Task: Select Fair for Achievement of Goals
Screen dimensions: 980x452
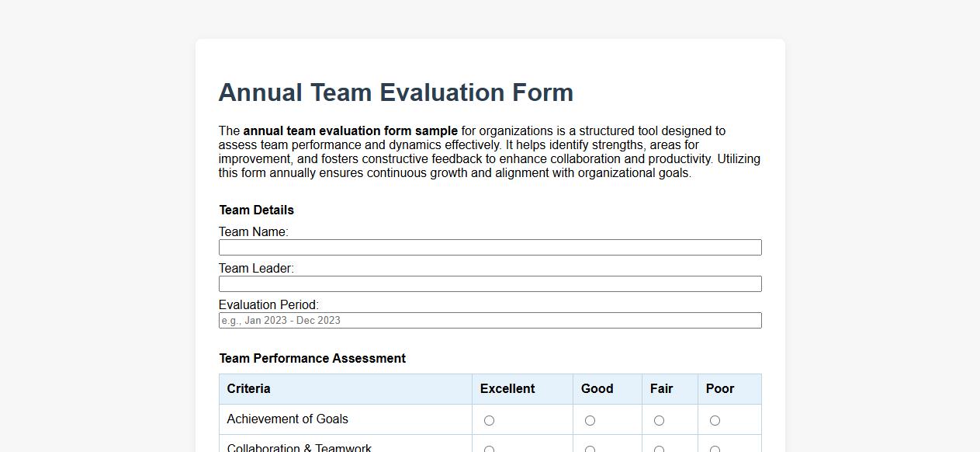Action: coord(658,420)
